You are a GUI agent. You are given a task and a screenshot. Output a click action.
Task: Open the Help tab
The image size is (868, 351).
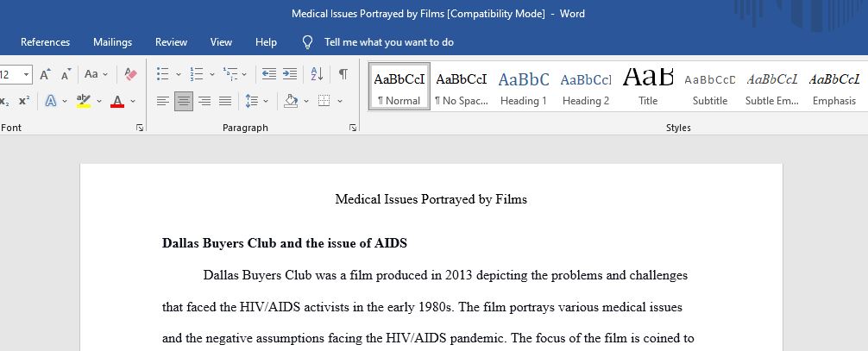tap(266, 42)
